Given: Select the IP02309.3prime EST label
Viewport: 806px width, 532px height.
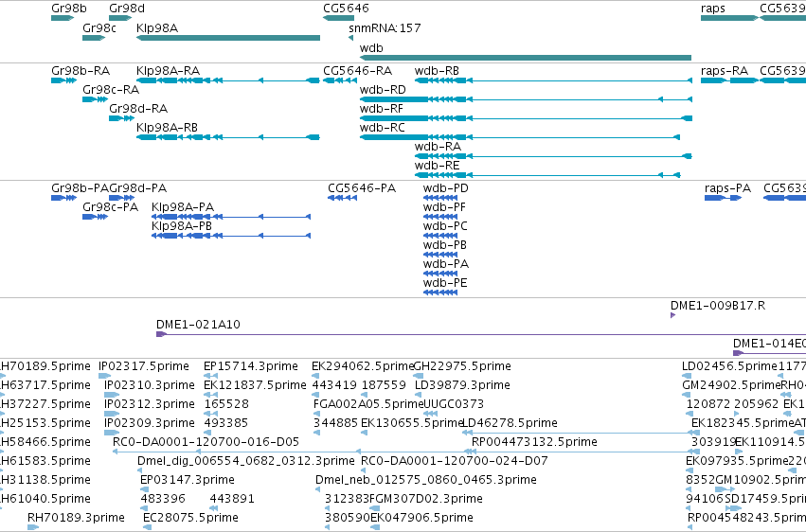Looking at the screenshot, I should (x=150, y=423).
